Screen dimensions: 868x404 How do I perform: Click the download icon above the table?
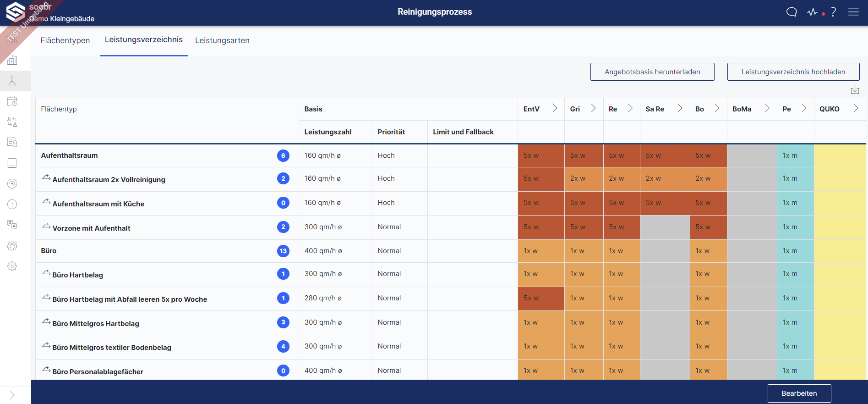pos(855,89)
